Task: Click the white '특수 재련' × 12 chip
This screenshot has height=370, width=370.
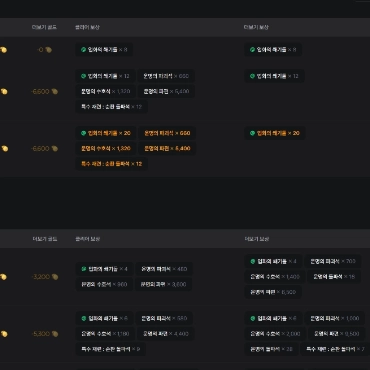Action: click(x=111, y=107)
